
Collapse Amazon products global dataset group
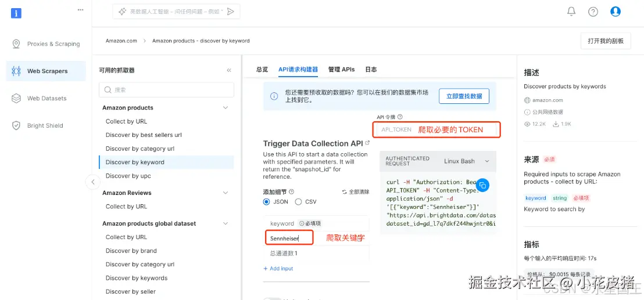pos(225,223)
